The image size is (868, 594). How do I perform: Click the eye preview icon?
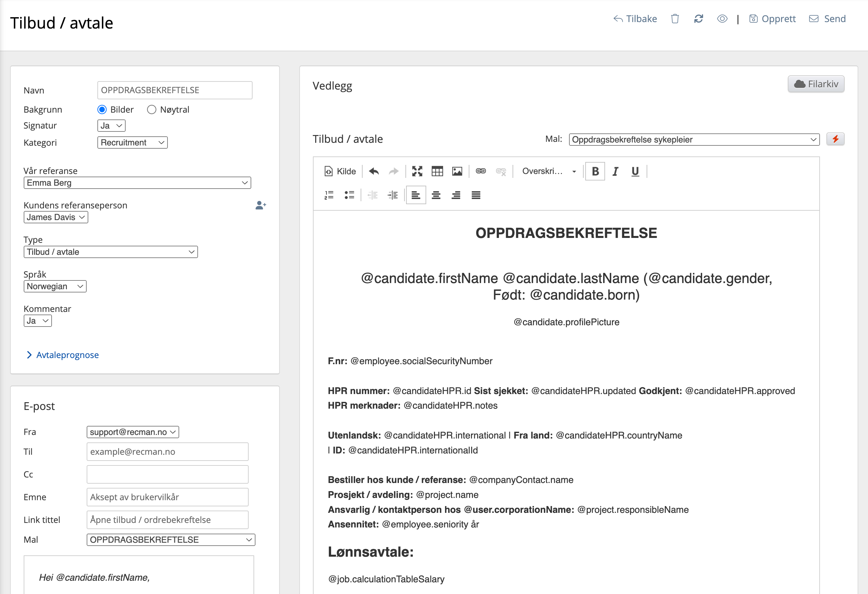click(x=722, y=19)
